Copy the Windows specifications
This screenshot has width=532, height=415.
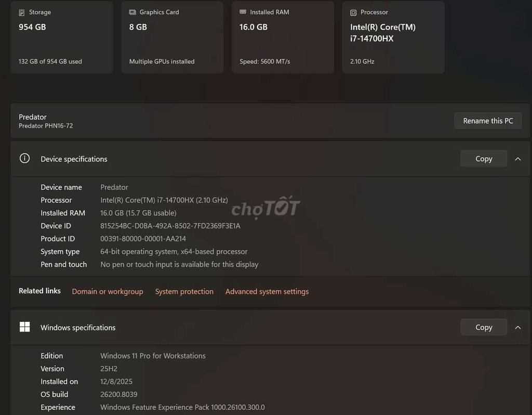(484, 327)
